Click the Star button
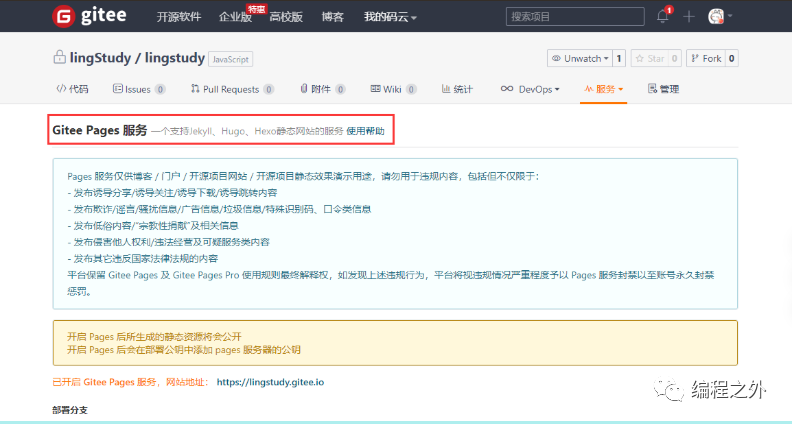This screenshot has width=792, height=424. 650,59
